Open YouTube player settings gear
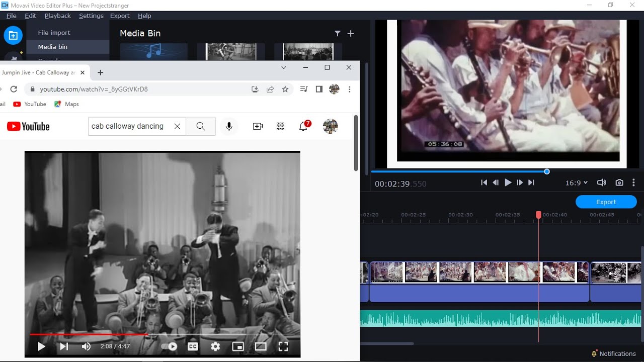The image size is (644, 362). tap(215, 346)
